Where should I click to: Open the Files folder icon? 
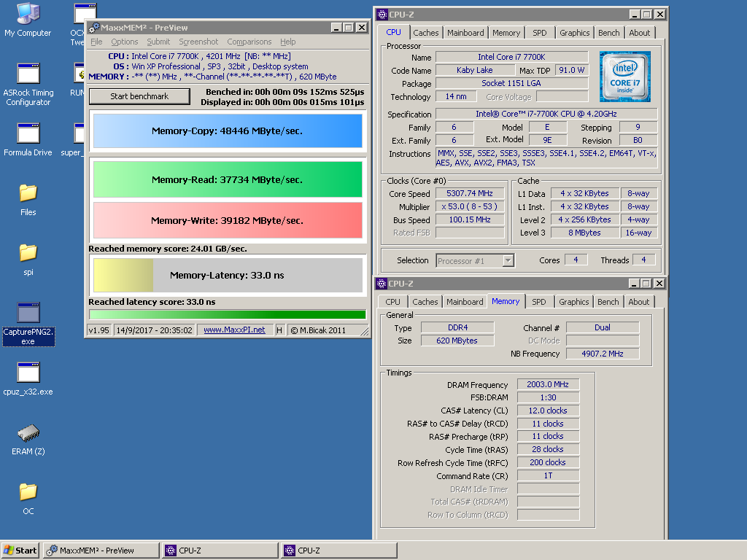click(28, 200)
